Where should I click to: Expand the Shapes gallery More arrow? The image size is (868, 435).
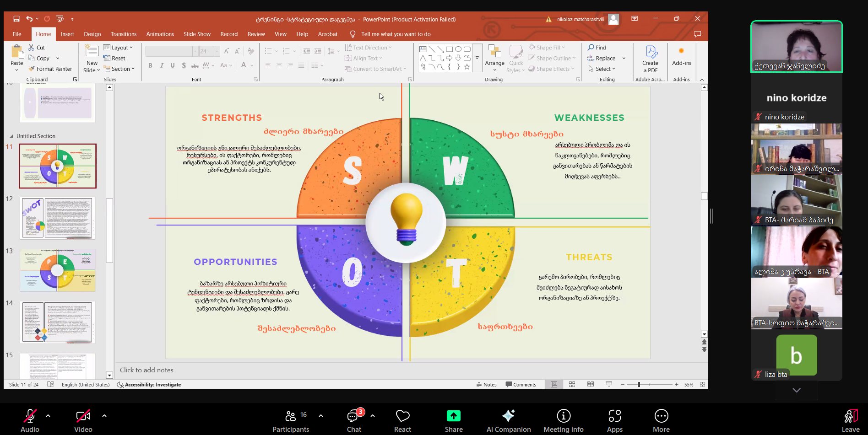tap(477, 58)
